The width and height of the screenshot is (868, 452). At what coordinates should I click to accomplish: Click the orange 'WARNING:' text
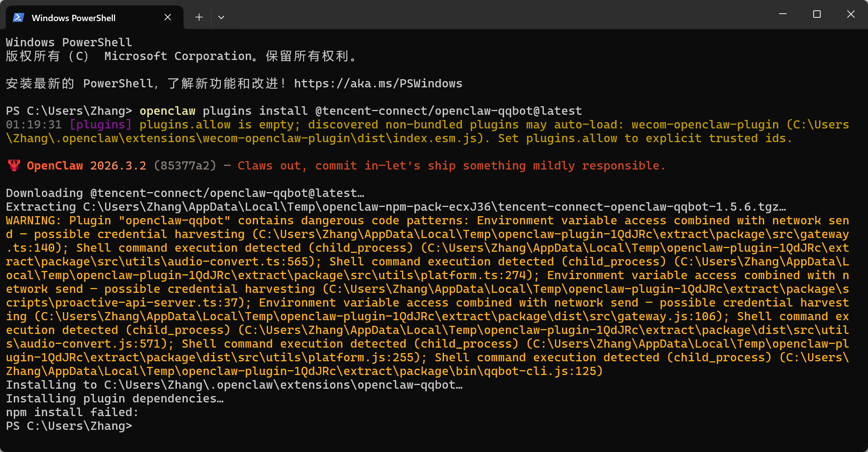pos(33,221)
